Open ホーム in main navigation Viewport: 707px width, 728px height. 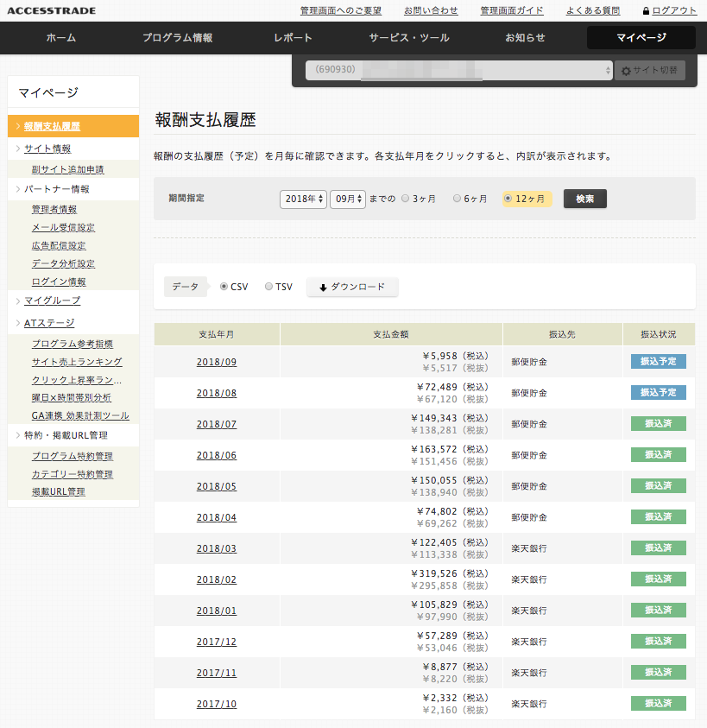tap(60, 38)
